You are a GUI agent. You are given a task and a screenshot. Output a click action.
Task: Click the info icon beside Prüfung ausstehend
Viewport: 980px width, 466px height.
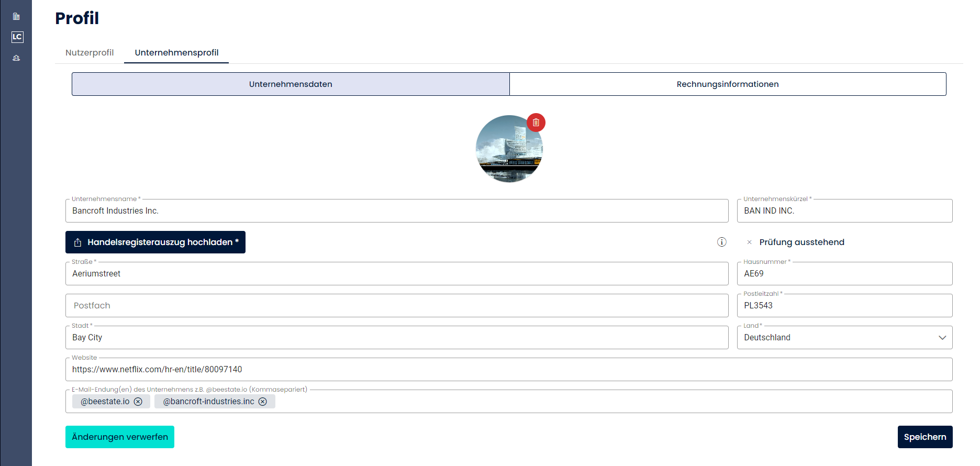(x=721, y=242)
